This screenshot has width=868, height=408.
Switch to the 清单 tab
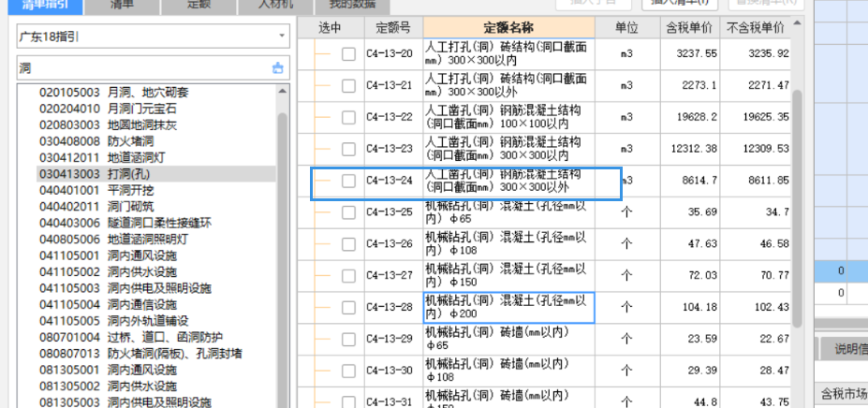point(122,7)
